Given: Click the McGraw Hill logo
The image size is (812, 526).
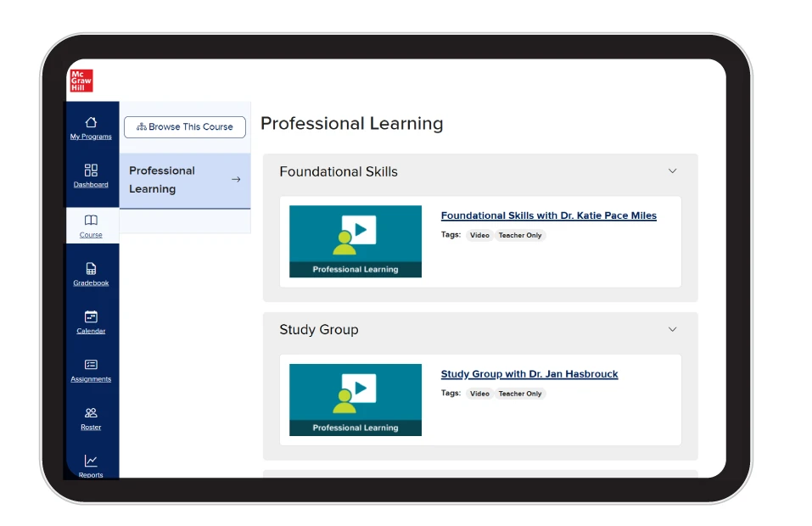Looking at the screenshot, I should [81, 80].
